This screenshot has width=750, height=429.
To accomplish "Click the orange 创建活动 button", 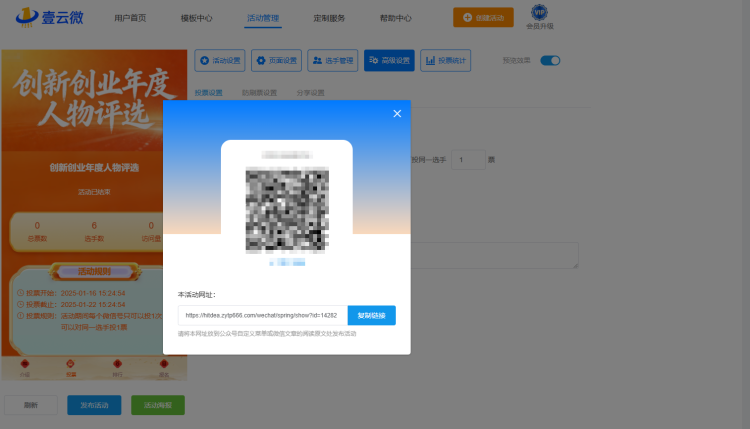I will tap(483, 17).
